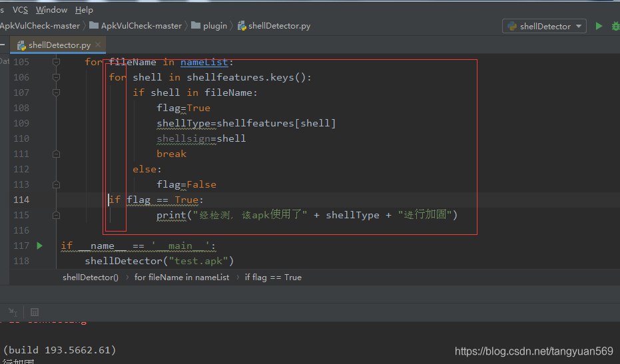Toggle the fold end marker at line 115
The width and height of the screenshot is (620, 364).
point(56,216)
